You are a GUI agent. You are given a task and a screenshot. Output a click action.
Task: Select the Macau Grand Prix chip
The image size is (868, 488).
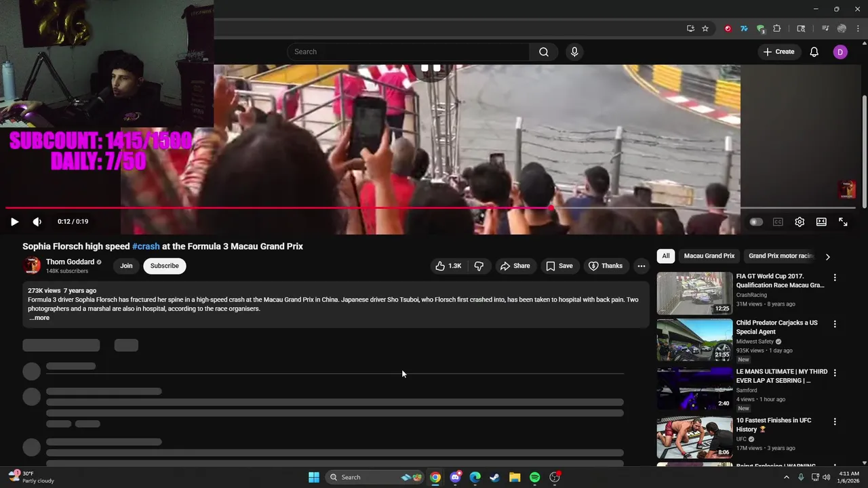click(709, 256)
